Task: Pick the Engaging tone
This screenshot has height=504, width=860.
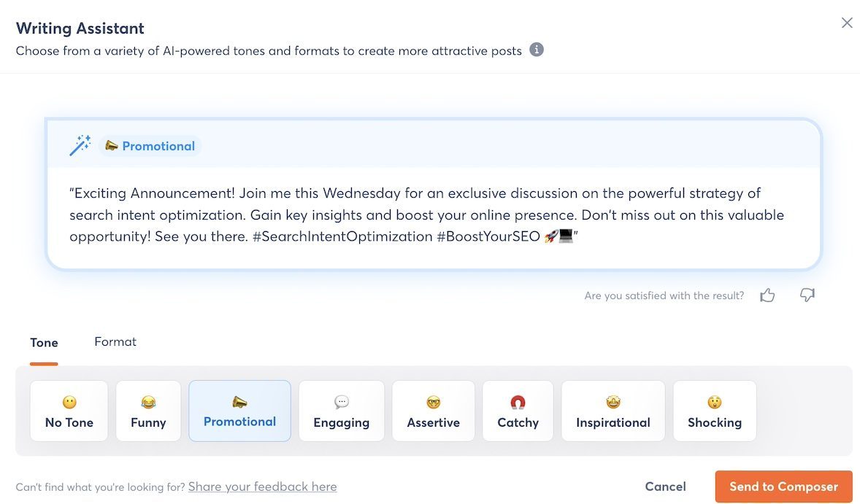Action: click(341, 411)
